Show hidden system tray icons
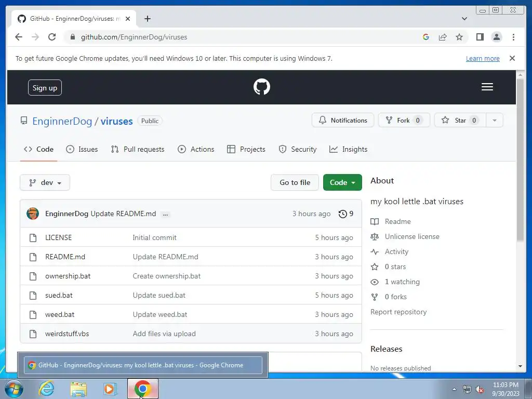The width and height of the screenshot is (532, 399). click(x=454, y=390)
